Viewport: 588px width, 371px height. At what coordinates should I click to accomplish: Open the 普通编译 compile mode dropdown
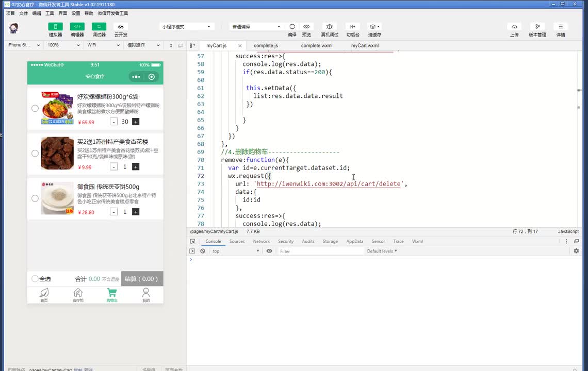click(256, 27)
